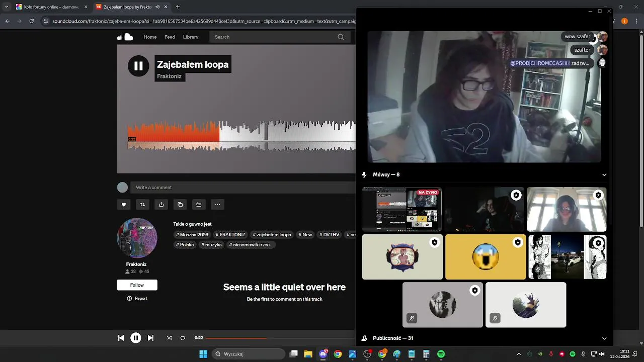This screenshot has width=644, height=362.
Task: Select the girl by window speaker tile
Action: tap(567, 210)
